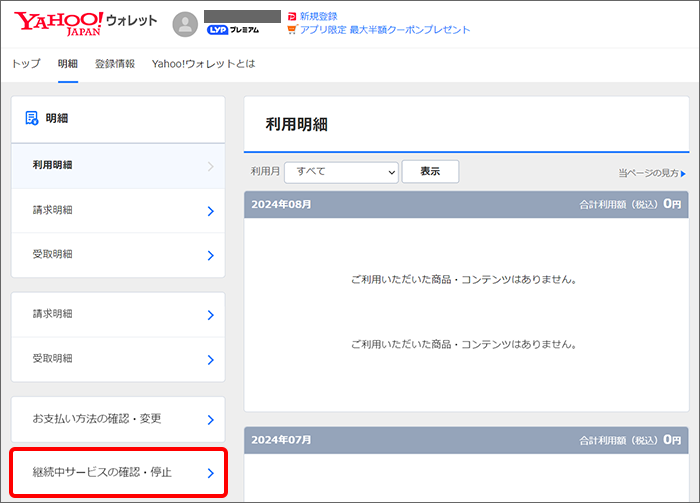700x503 pixels.
Task: Open 継続中サービスの確認・停止
Action: (119, 473)
